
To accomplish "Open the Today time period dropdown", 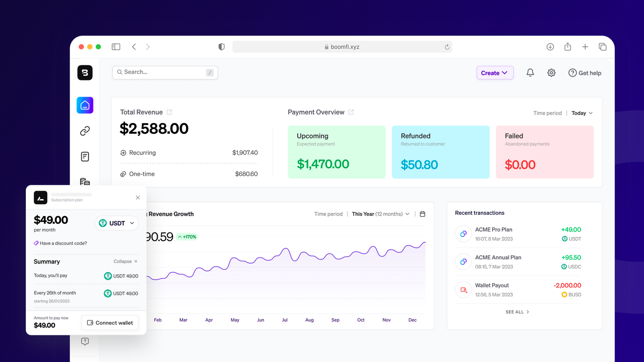I will pos(582,113).
